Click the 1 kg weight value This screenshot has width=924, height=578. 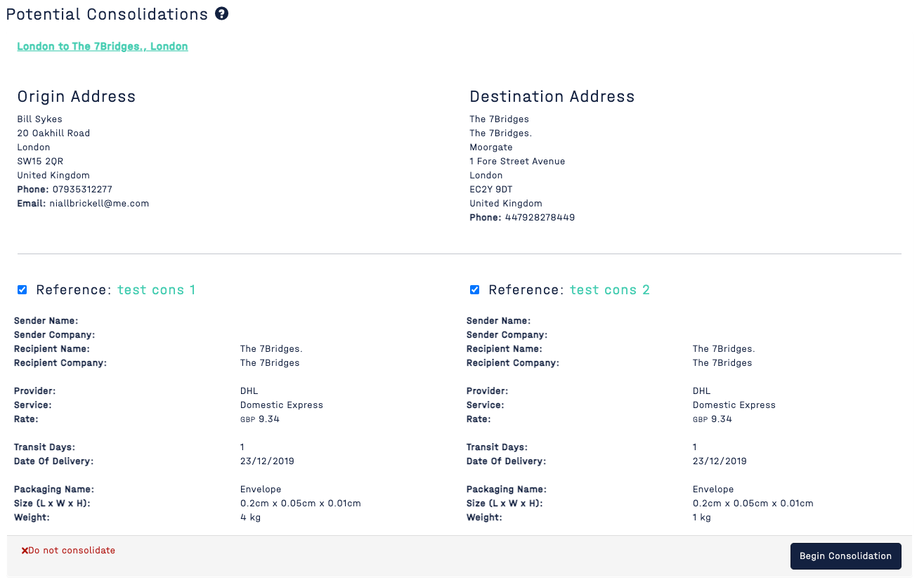(702, 518)
